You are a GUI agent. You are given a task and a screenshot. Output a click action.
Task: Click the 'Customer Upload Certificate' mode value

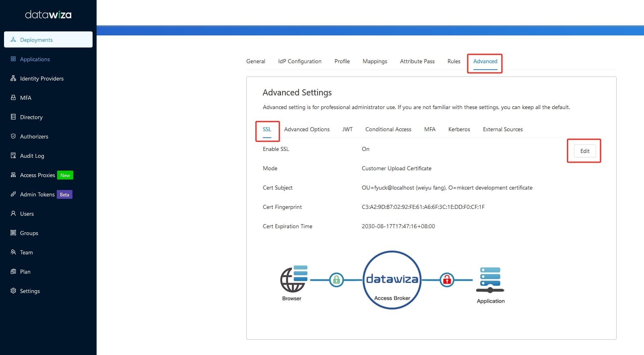[396, 168]
